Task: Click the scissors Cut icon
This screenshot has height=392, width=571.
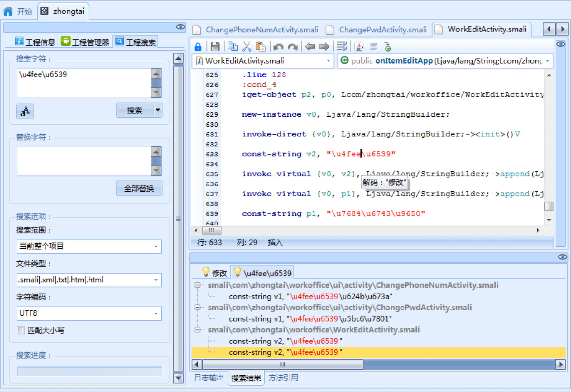Action: click(x=247, y=47)
